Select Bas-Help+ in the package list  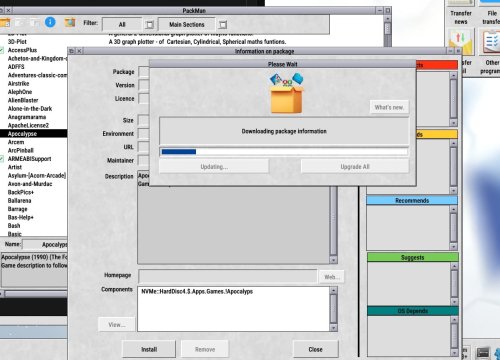coord(21,217)
